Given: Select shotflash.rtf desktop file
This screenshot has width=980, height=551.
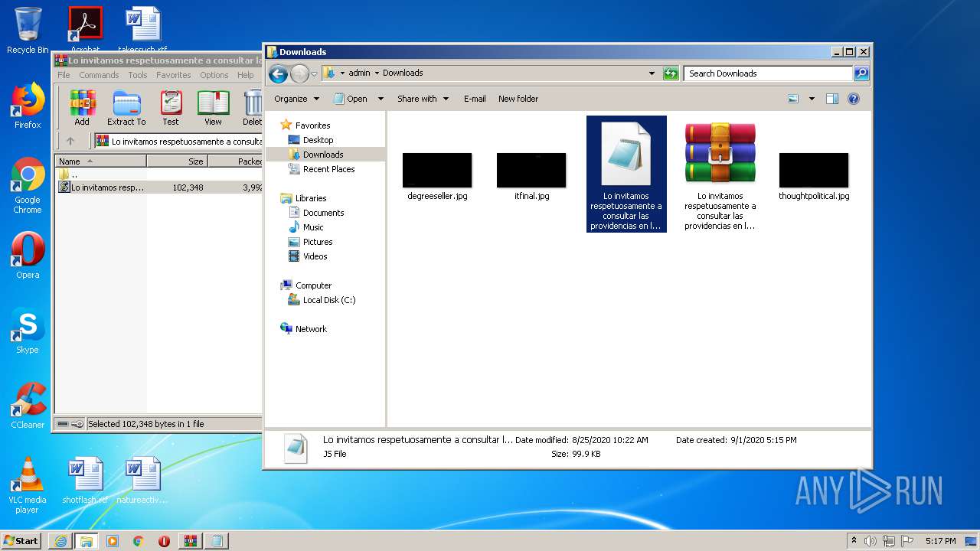Looking at the screenshot, I should [84, 481].
